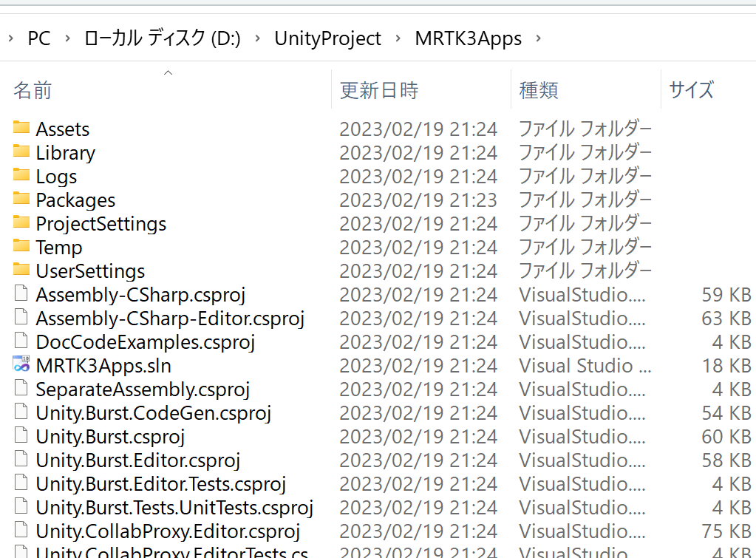Select the Packages folder name
The image size is (756, 558).
click(75, 200)
